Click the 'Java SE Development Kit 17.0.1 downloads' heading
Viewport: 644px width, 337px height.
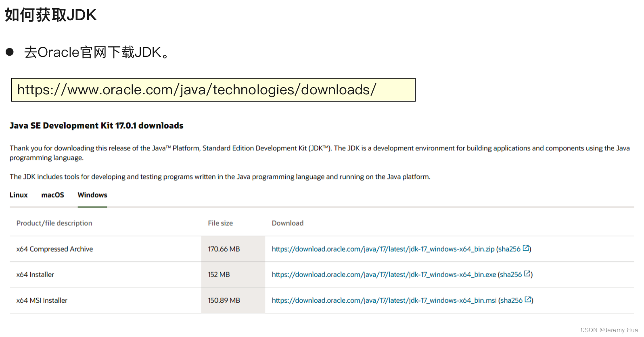point(96,126)
